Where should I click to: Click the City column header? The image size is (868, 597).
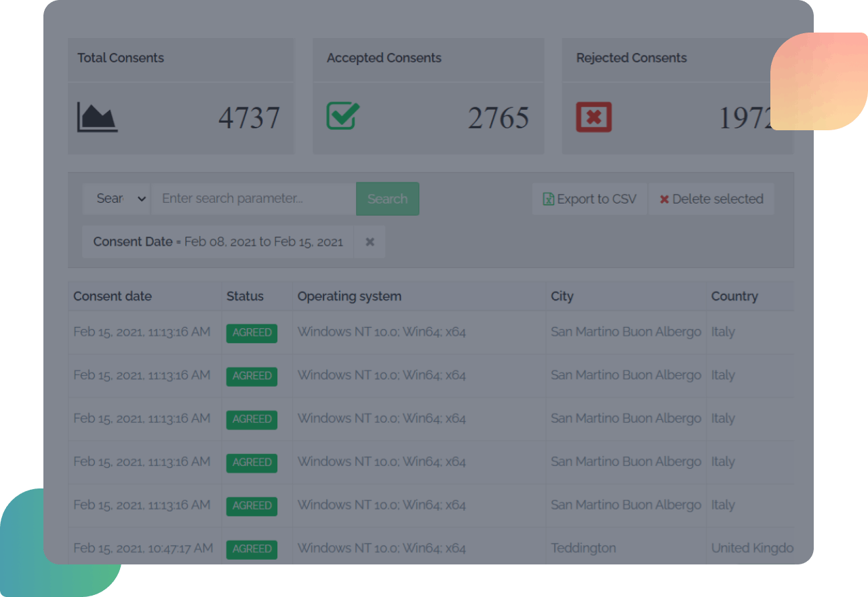[x=562, y=296]
